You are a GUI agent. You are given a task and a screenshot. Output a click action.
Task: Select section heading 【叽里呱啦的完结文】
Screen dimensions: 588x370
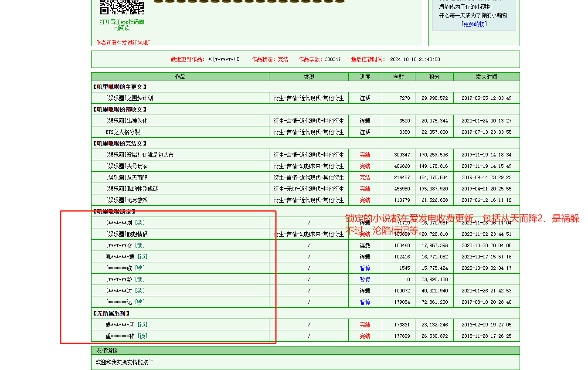119,143
